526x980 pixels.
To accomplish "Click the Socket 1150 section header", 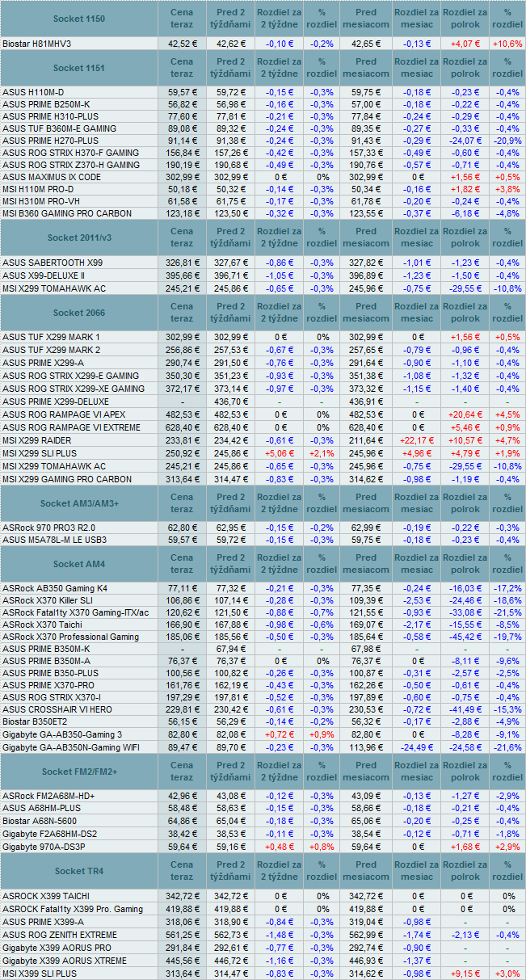I will coord(78,18).
